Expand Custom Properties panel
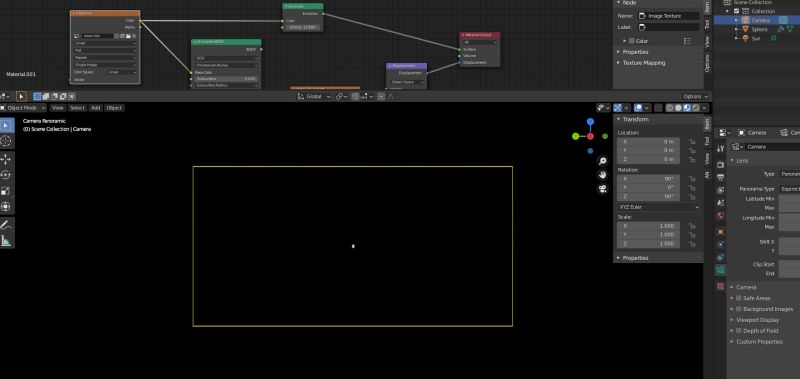Image resolution: width=800 pixels, height=379 pixels. [x=759, y=342]
